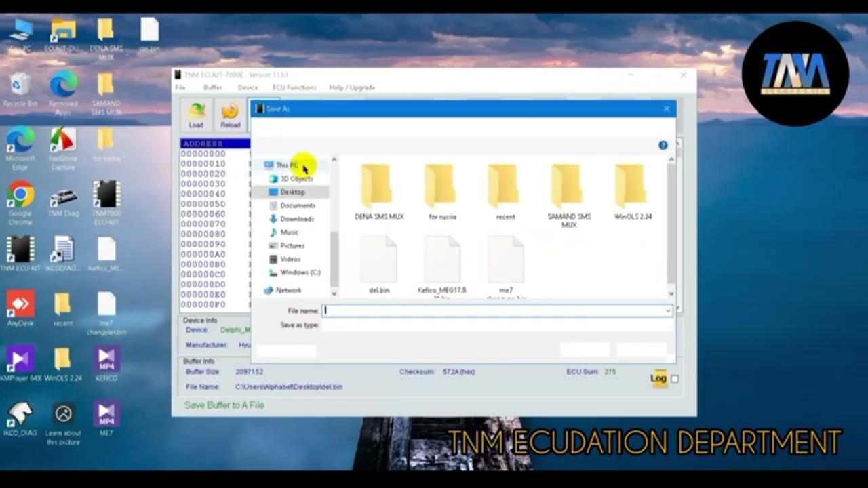Click hex address row 000000F0
The height and width of the screenshot is (488, 868).
pyautogui.click(x=203, y=305)
